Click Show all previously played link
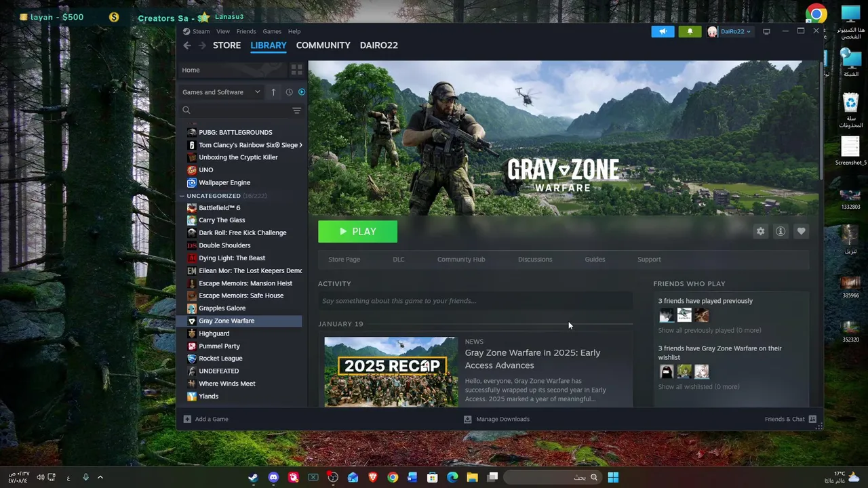The height and width of the screenshot is (488, 868). (x=709, y=331)
